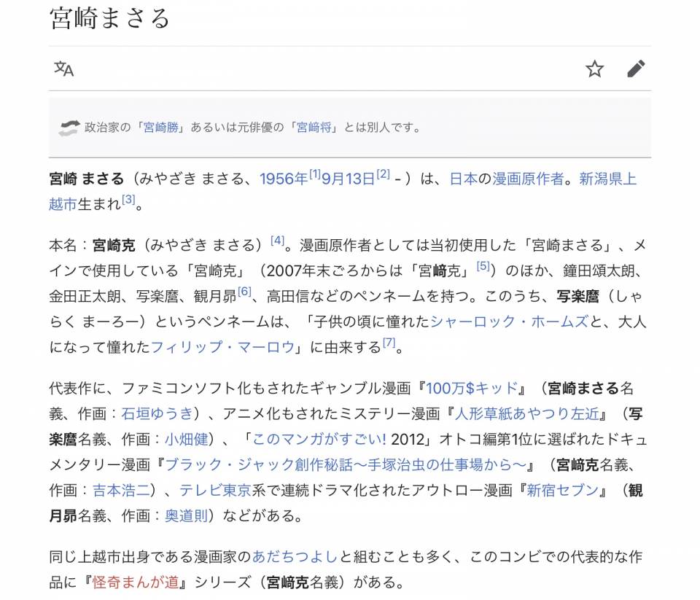Follow the 1956年 birth year link

(284, 179)
